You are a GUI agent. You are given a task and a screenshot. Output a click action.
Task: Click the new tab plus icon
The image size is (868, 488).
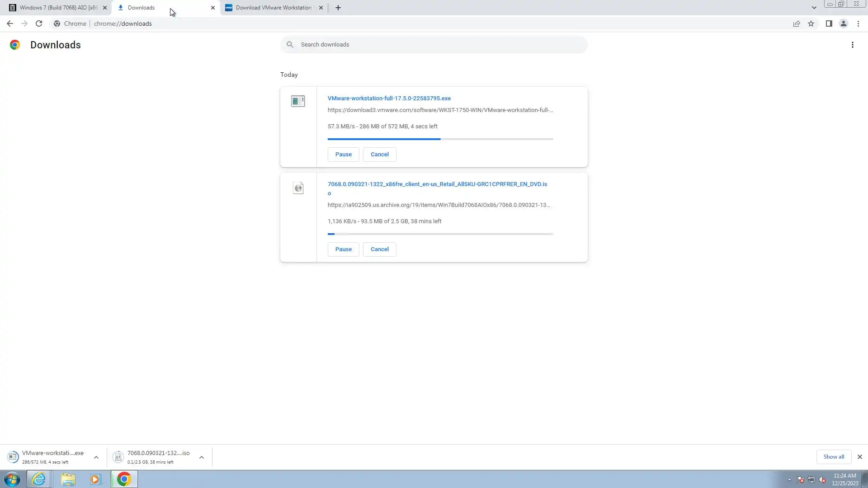click(338, 8)
